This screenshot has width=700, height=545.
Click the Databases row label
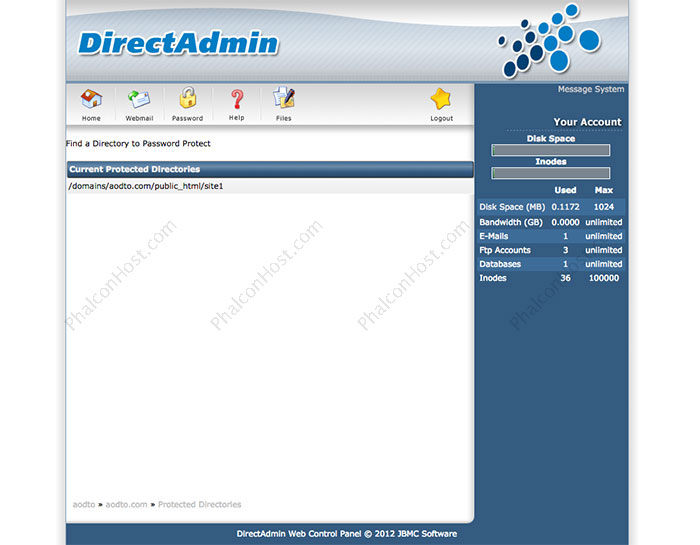500,264
